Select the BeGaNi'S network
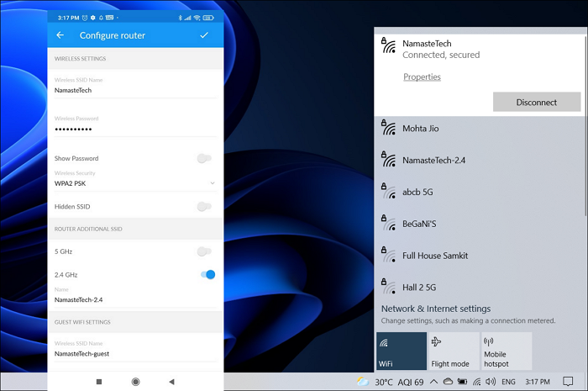The height and width of the screenshot is (391, 588). (480, 224)
